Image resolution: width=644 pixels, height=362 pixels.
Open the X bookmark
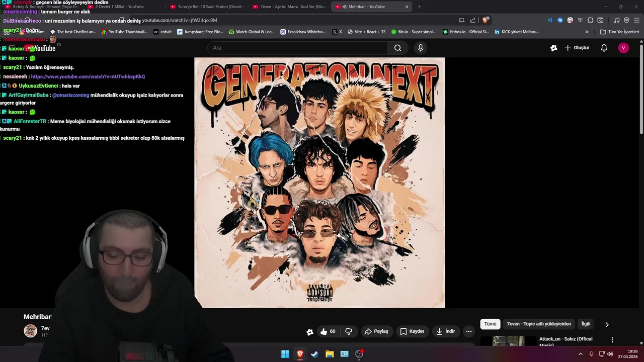[337, 32]
